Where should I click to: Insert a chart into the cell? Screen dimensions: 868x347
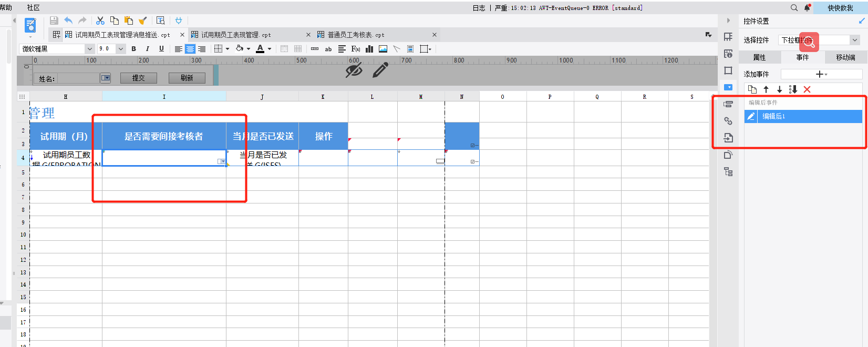pos(369,49)
